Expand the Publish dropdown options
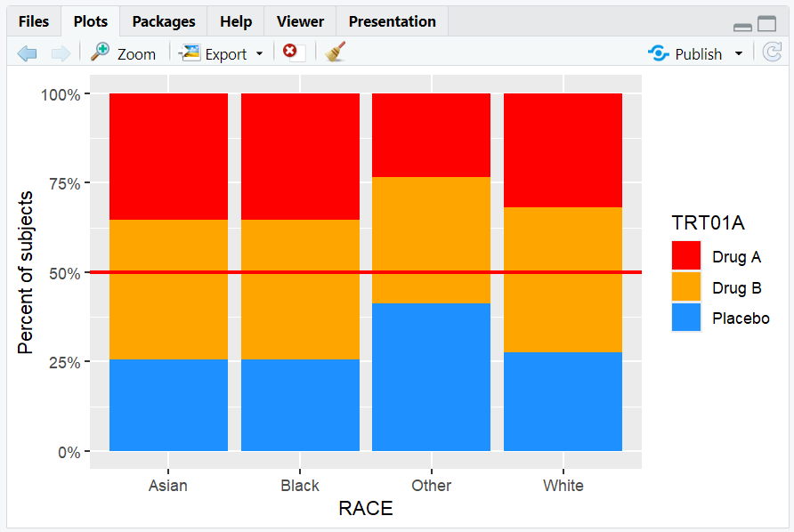 738,52
